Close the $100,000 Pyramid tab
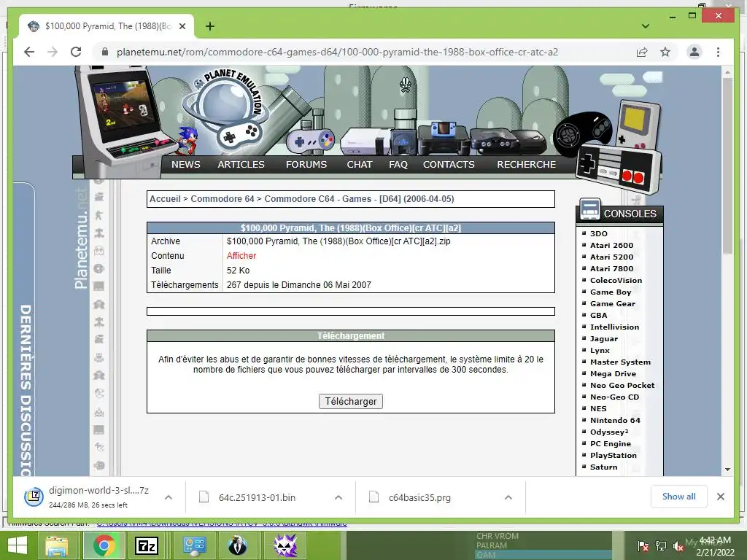This screenshot has height=560, width=747. click(x=182, y=26)
